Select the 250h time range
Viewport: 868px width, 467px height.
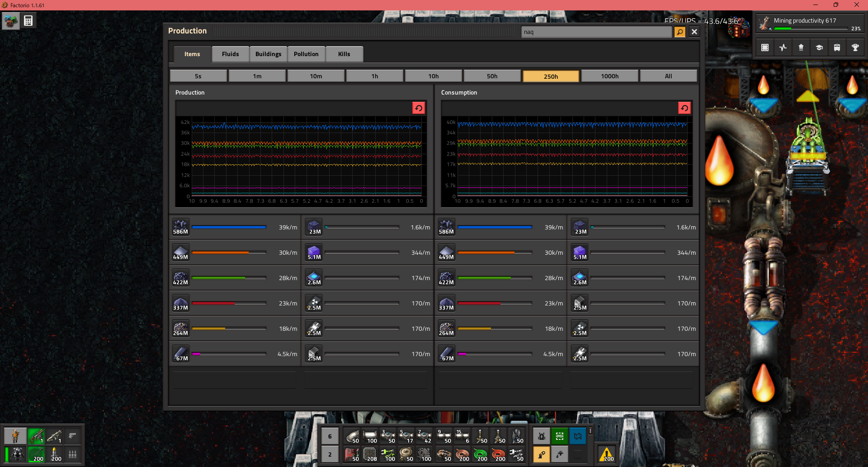(x=551, y=76)
